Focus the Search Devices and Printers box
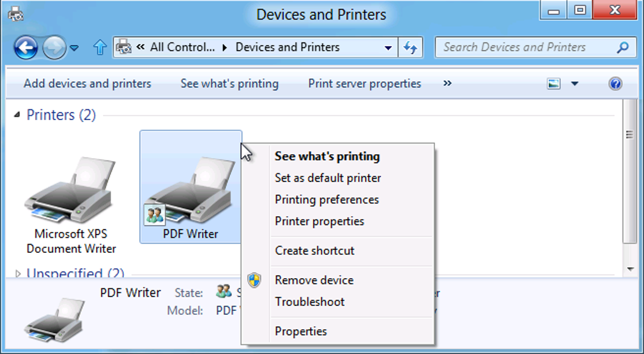The height and width of the screenshot is (354, 644). pyautogui.click(x=536, y=47)
